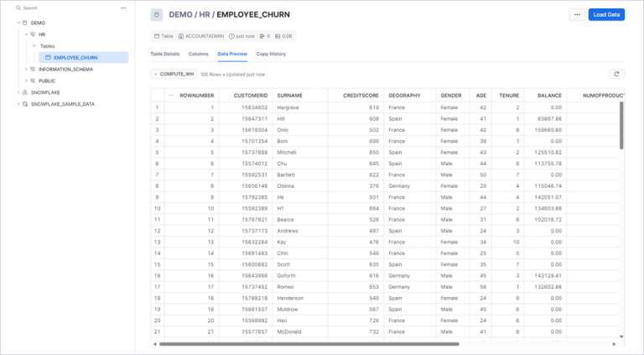Screen dimensions: 644x355
Task: Collapse the DEMO database tree node
Action: 18,23
